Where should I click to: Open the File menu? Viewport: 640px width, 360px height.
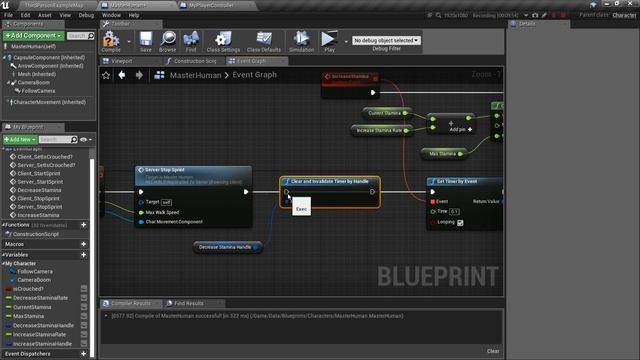pyautogui.click(x=8, y=15)
